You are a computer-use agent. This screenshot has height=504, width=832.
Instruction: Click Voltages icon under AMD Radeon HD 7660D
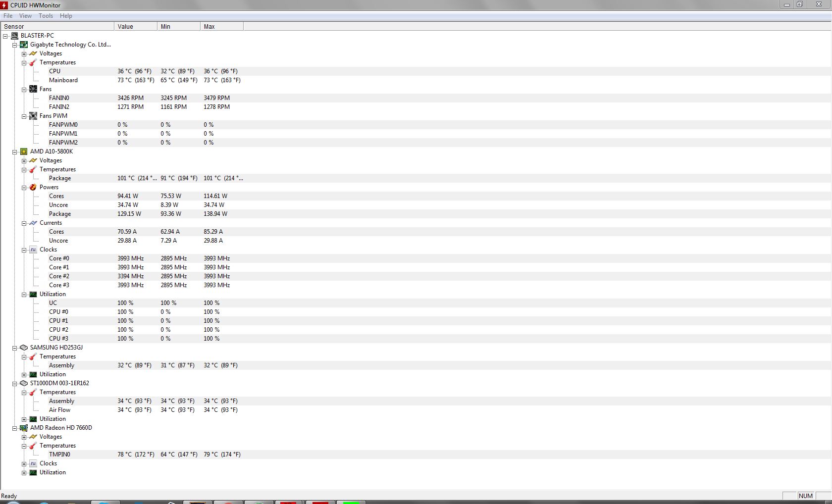[33, 437]
